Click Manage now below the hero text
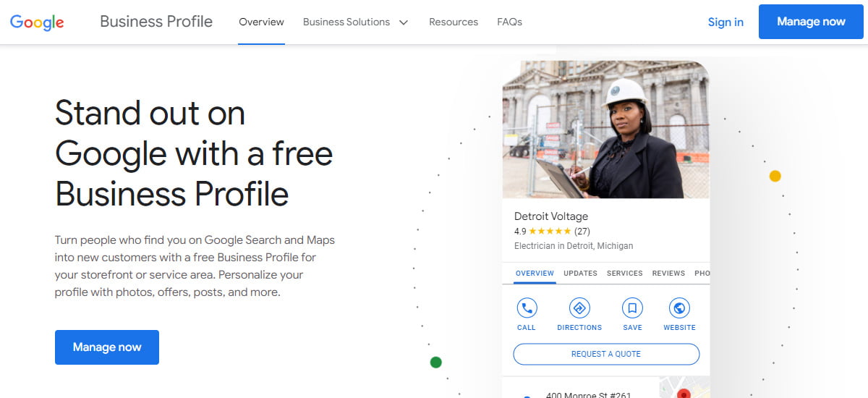868x398 pixels. point(107,347)
